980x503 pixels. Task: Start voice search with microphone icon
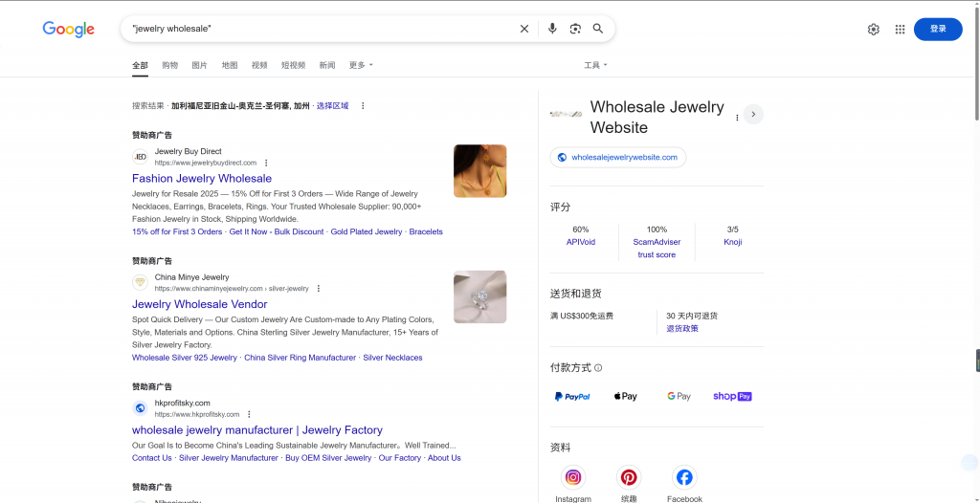(x=552, y=29)
